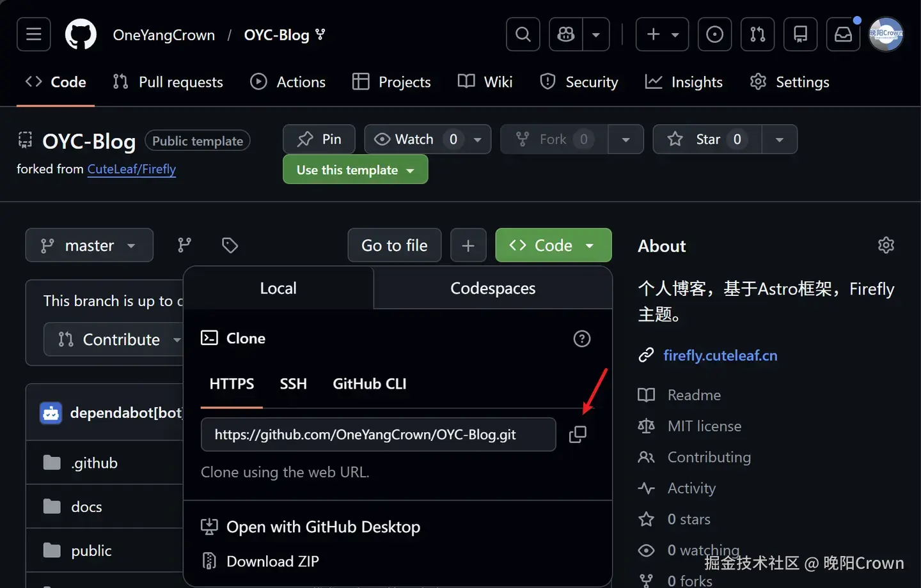This screenshot has width=921, height=588.
Task: Go to the OneYangCrown owner page
Action: pyautogui.click(x=164, y=35)
